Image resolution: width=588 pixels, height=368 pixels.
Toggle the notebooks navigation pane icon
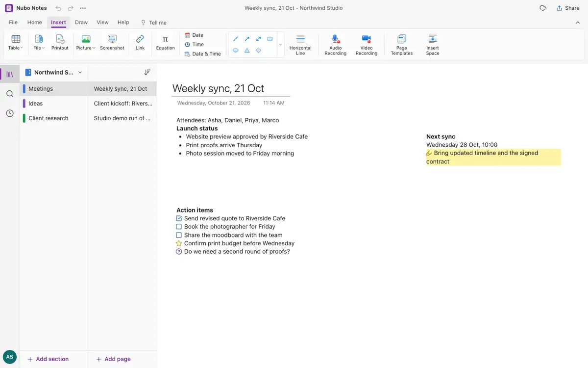click(x=10, y=74)
